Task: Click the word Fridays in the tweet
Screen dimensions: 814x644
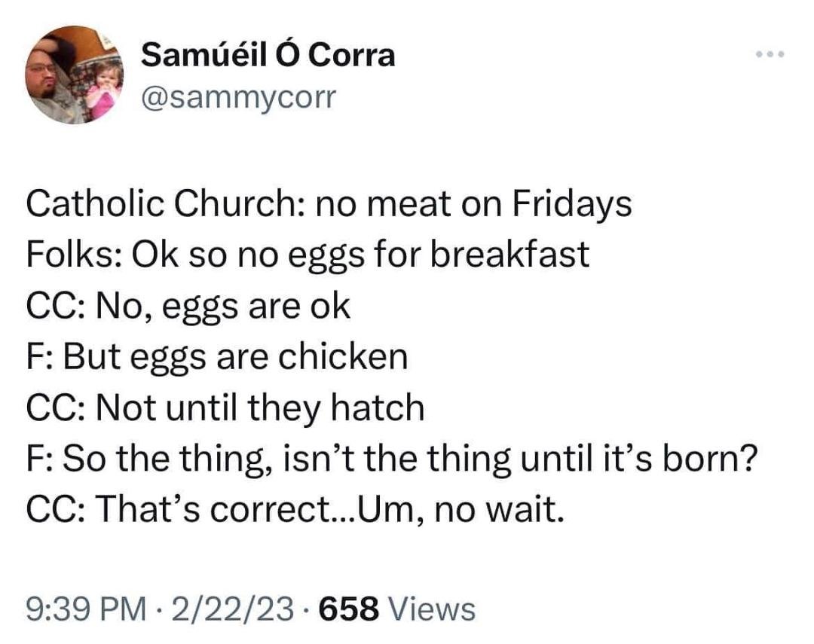Action: [x=572, y=204]
